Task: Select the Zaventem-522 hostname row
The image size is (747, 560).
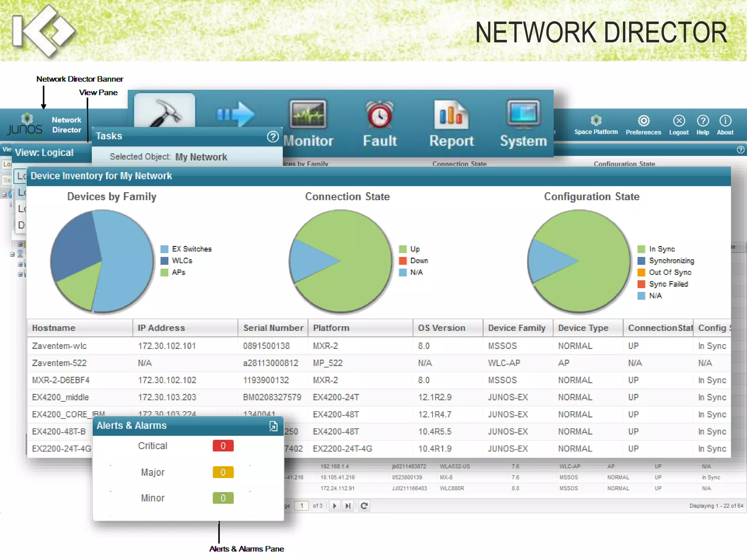Action: tap(59, 363)
